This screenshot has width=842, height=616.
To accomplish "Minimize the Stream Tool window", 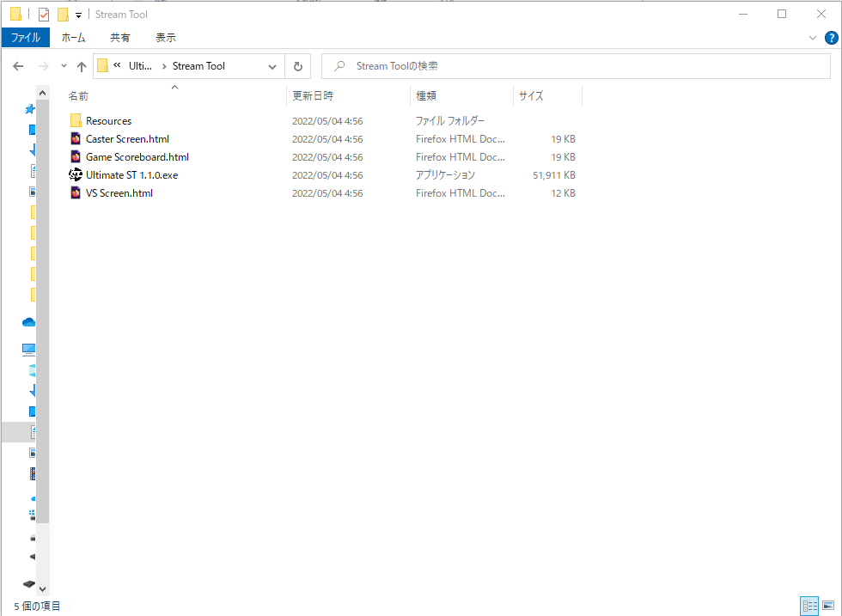I will point(744,15).
